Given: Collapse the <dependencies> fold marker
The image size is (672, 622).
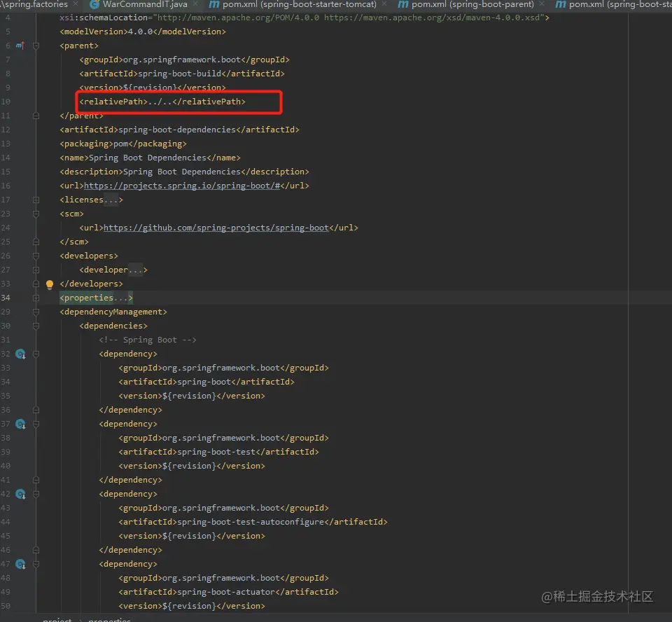Looking at the screenshot, I should 36,326.
